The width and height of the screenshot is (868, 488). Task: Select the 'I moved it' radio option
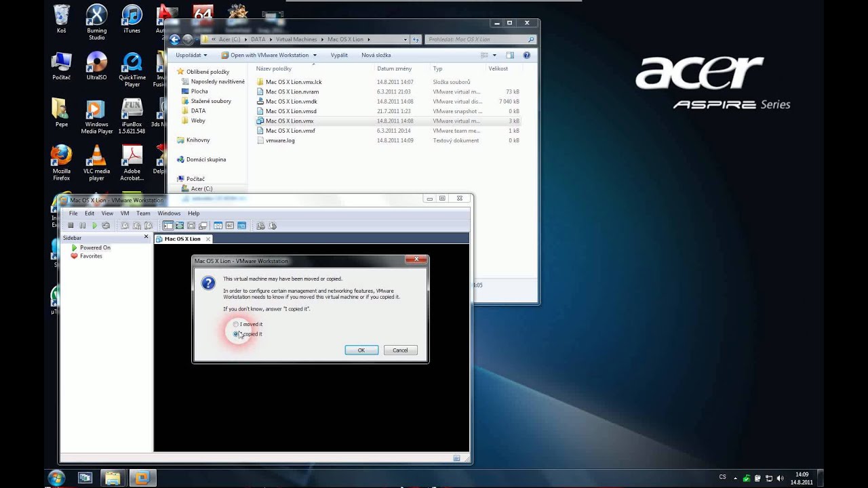pyautogui.click(x=248, y=324)
